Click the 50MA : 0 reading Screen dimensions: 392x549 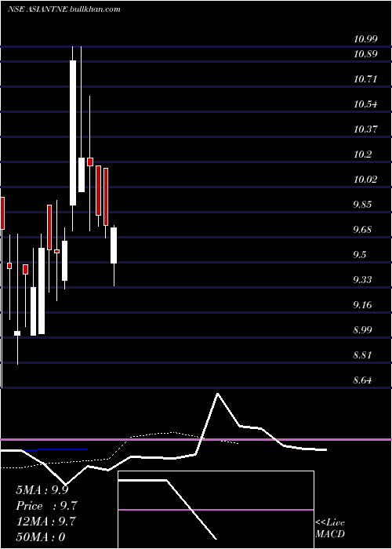(x=41, y=537)
